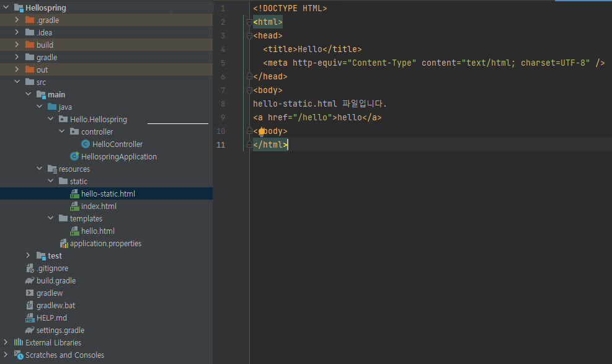Click the HELP.md markdown file icon
This screenshot has width=612, height=364.
(30, 318)
